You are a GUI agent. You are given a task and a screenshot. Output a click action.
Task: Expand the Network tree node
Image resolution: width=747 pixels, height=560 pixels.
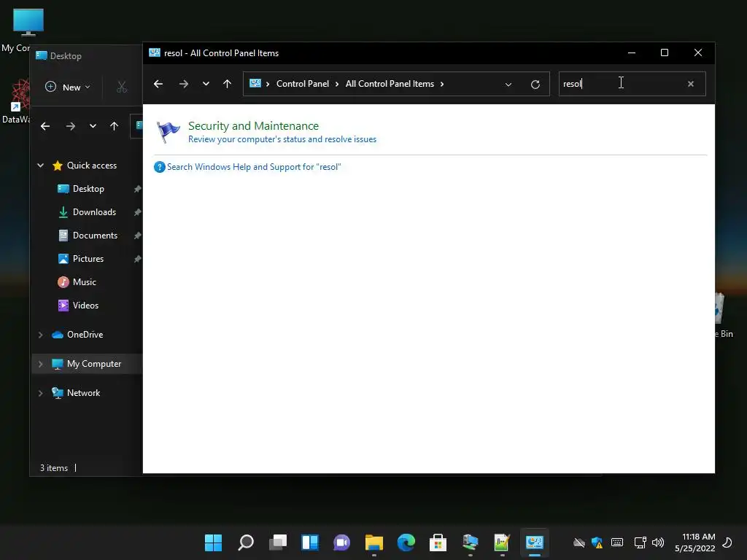point(41,393)
